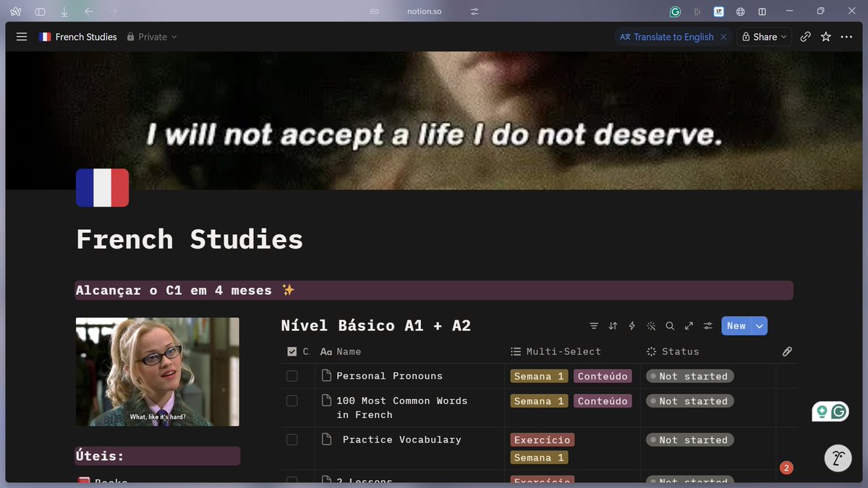Open the Notion sidebar hamburger menu

point(22,37)
